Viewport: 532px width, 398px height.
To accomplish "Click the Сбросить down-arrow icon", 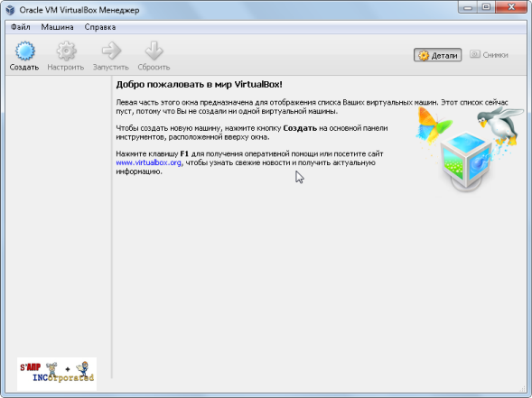I will click(x=154, y=51).
